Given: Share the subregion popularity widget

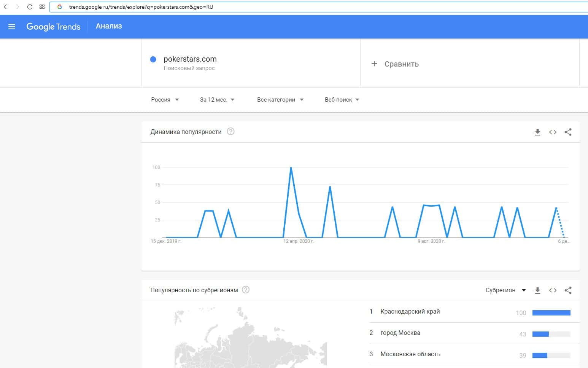Looking at the screenshot, I should click(x=568, y=290).
